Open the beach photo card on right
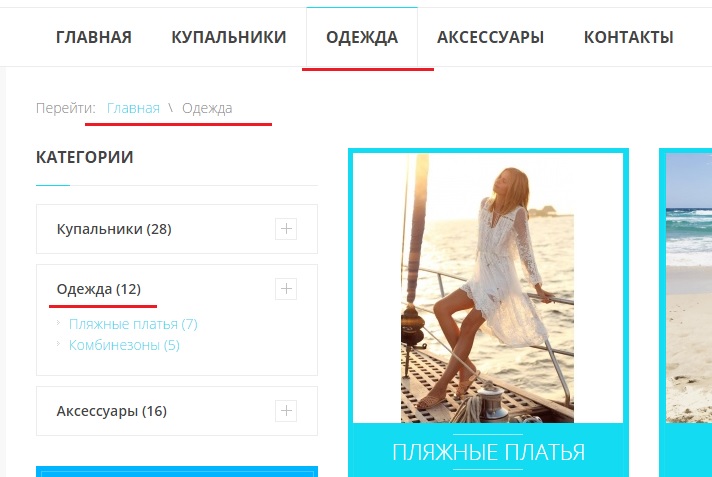Viewport: 712px width, 477px height. coord(688,288)
